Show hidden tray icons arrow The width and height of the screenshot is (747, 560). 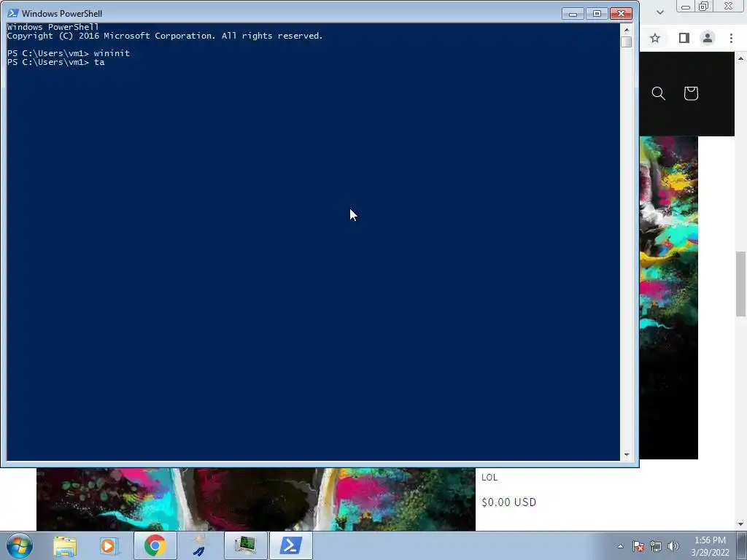point(620,546)
